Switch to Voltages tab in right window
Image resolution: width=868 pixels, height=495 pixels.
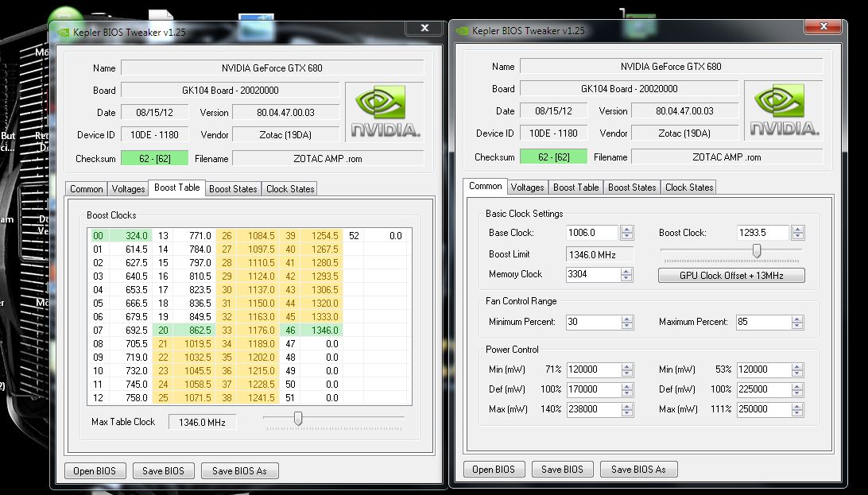527,187
